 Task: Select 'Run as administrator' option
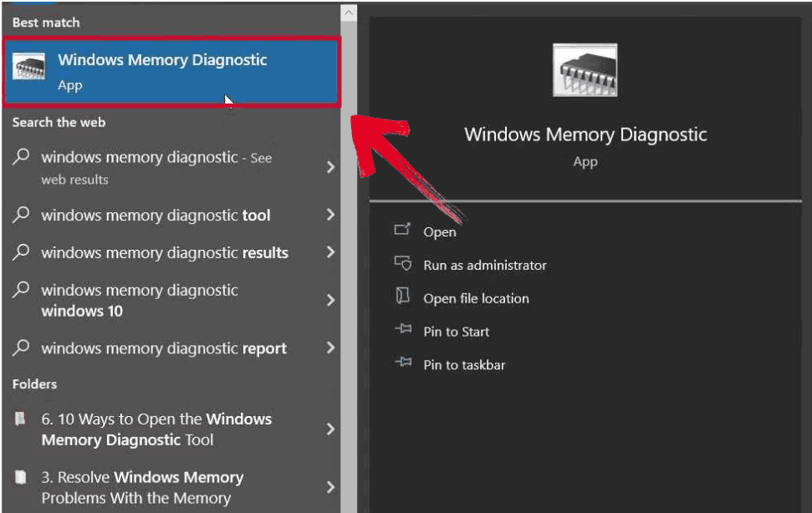pyautogui.click(x=485, y=266)
